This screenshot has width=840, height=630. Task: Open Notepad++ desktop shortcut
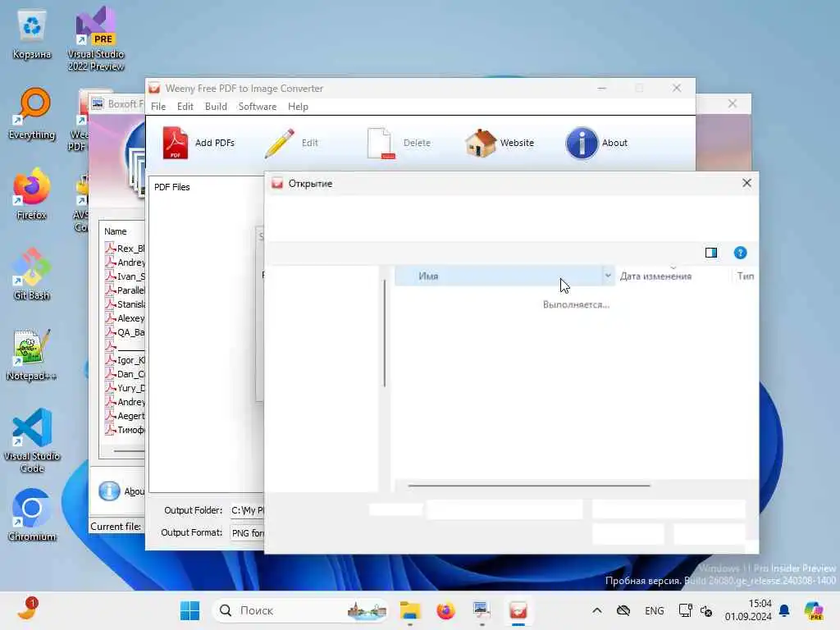coord(32,355)
